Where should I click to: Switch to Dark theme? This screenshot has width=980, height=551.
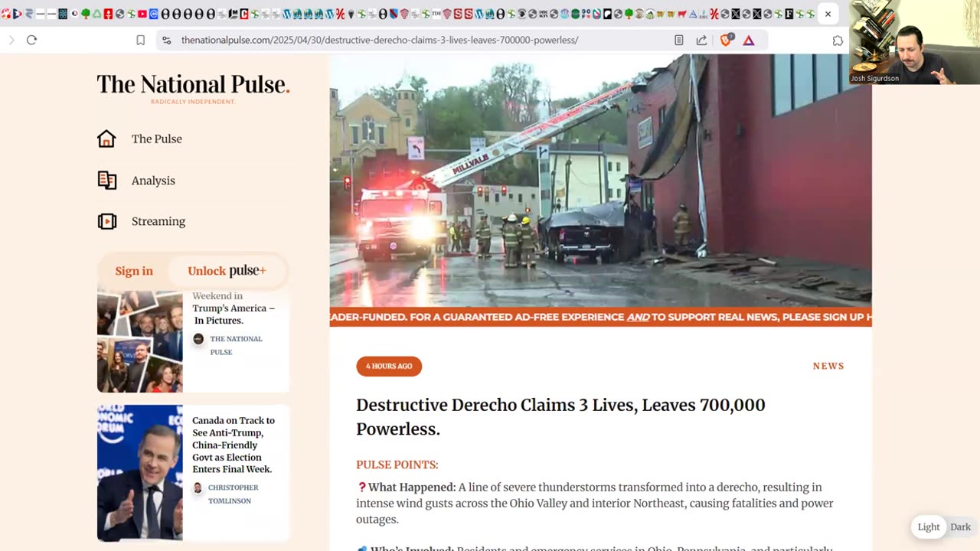point(960,527)
